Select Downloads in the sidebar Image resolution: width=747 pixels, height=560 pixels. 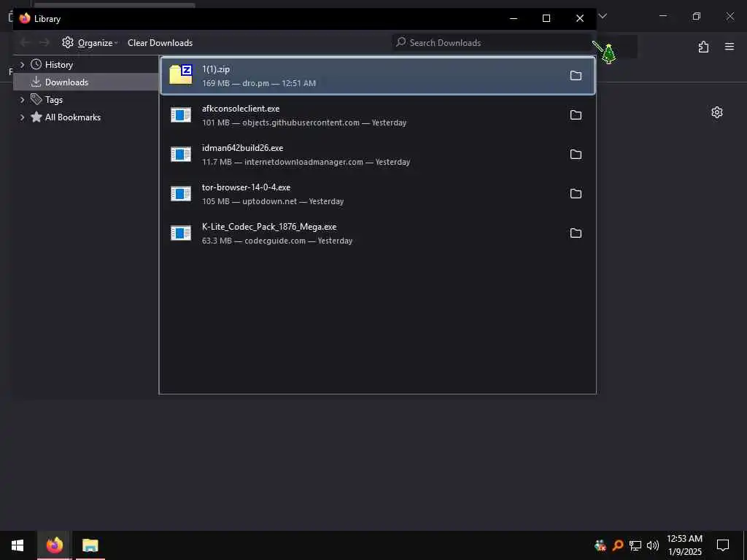point(86,82)
